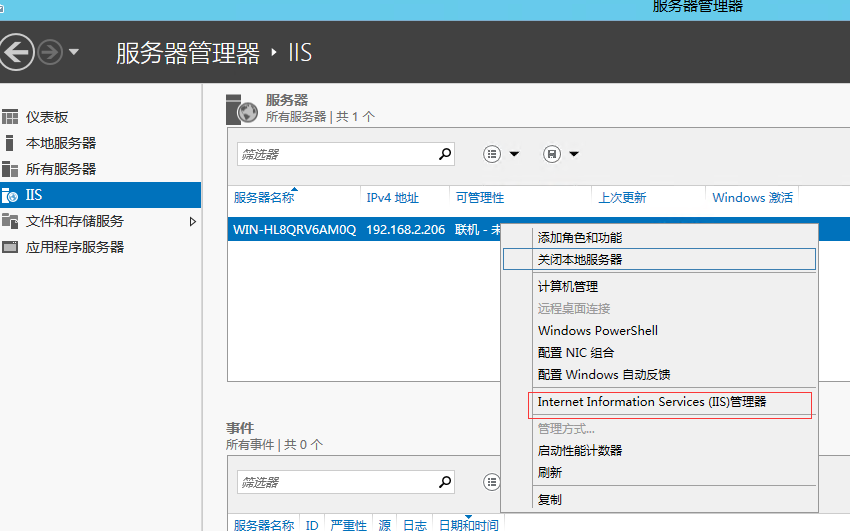Click the 仪表板 dashboard icon in sidebar

tap(10, 117)
